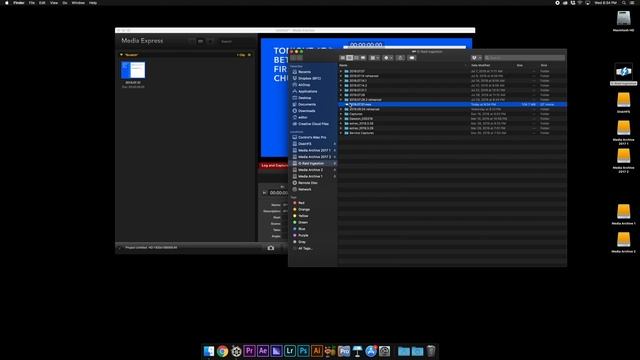640x360 pixels.
Task: Filter by Green tag in Finder
Action: coord(303,222)
